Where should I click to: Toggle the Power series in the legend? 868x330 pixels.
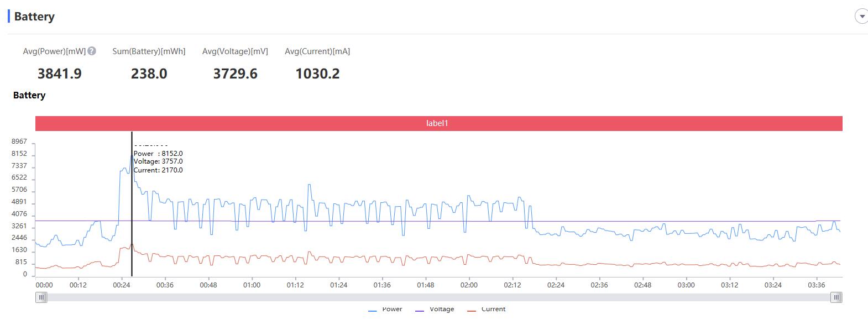[x=385, y=310]
